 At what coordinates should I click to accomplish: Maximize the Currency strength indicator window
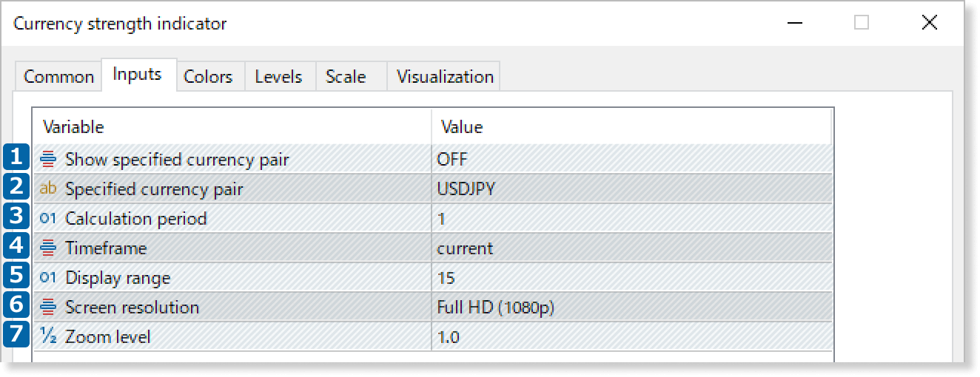(862, 23)
